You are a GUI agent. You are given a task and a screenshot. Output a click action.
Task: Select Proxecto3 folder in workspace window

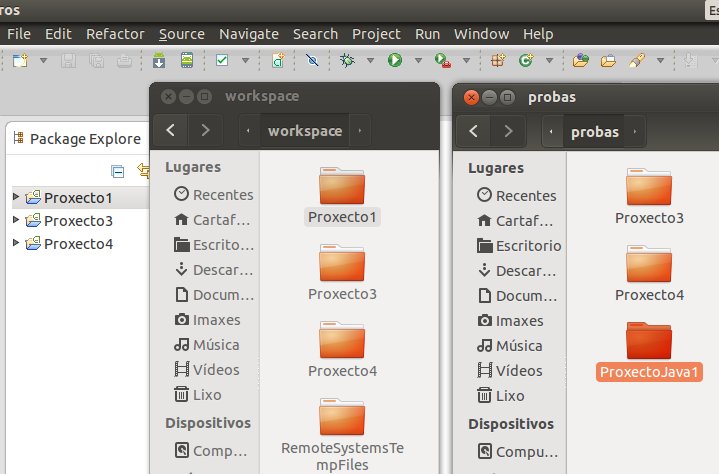tap(342, 273)
